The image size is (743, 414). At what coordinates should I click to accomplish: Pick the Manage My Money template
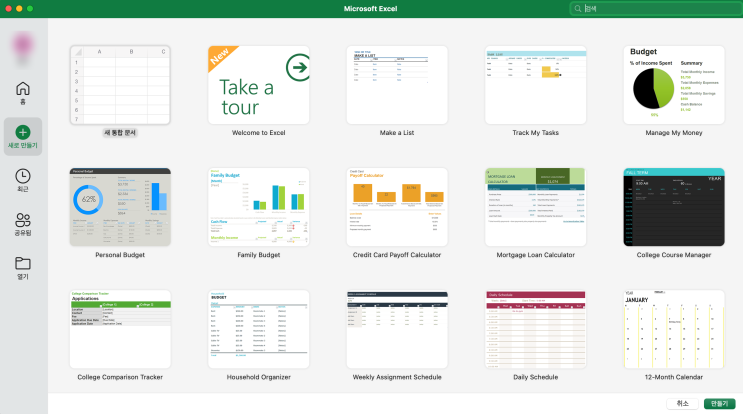674,85
